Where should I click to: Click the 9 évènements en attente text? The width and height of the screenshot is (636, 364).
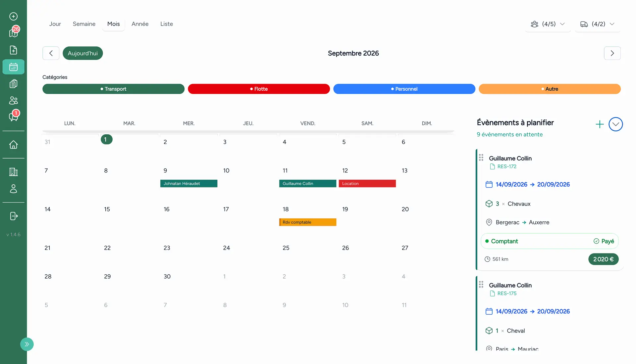(x=510, y=135)
